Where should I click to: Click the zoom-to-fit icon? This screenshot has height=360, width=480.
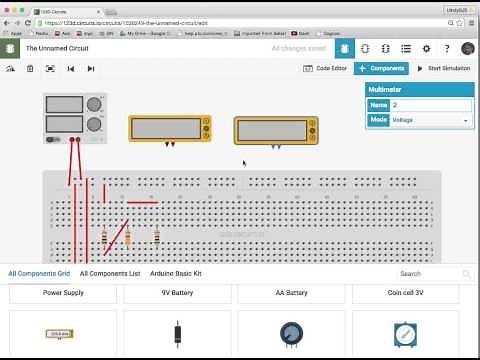(50, 69)
